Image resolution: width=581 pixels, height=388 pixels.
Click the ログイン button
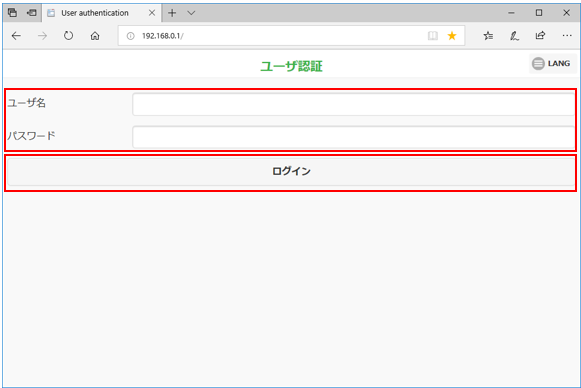(291, 171)
